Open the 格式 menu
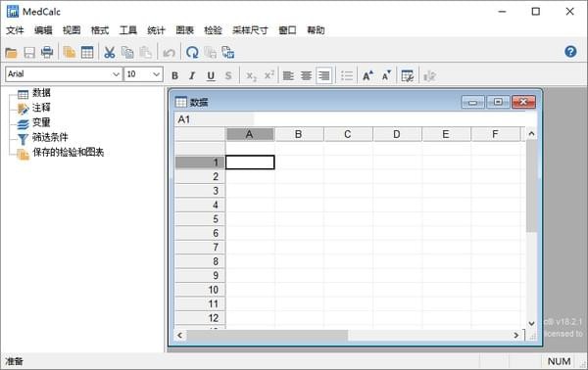The image size is (588, 370). click(100, 30)
